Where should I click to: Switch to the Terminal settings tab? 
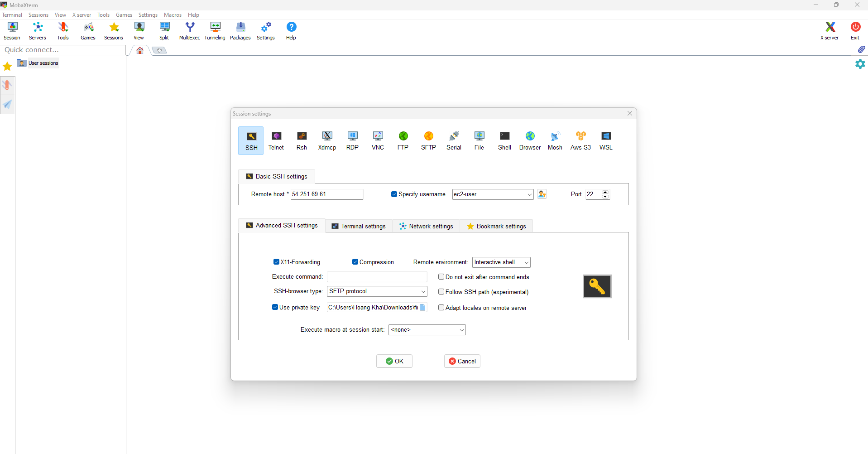click(359, 226)
